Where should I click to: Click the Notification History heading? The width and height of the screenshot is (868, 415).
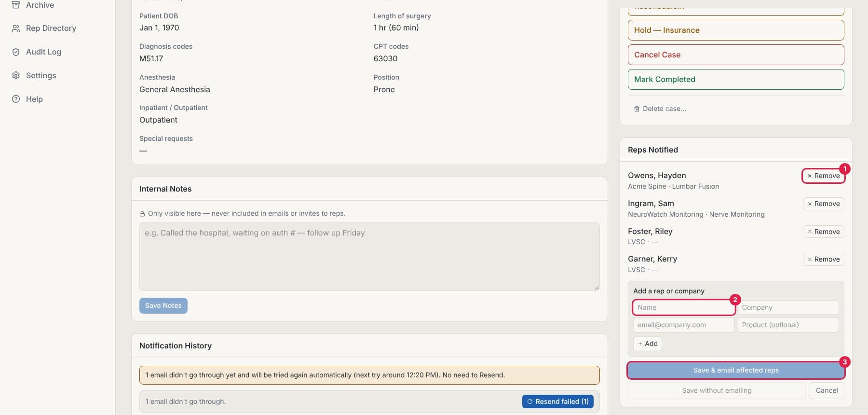[x=176, y=346]
